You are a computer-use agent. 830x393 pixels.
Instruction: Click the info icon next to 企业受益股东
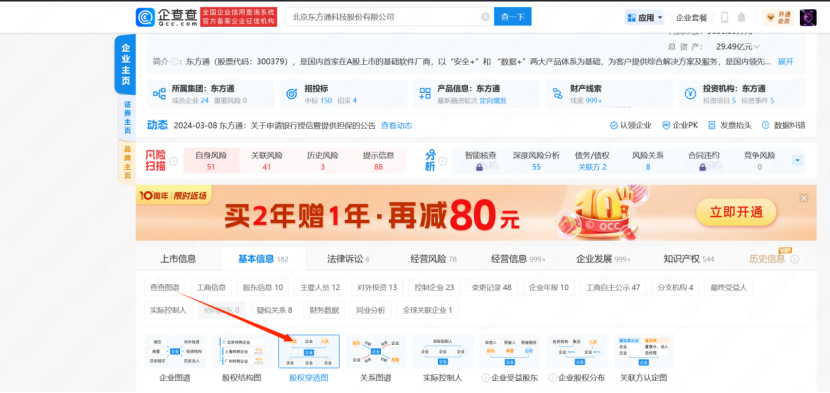click(x=485, y=378)
